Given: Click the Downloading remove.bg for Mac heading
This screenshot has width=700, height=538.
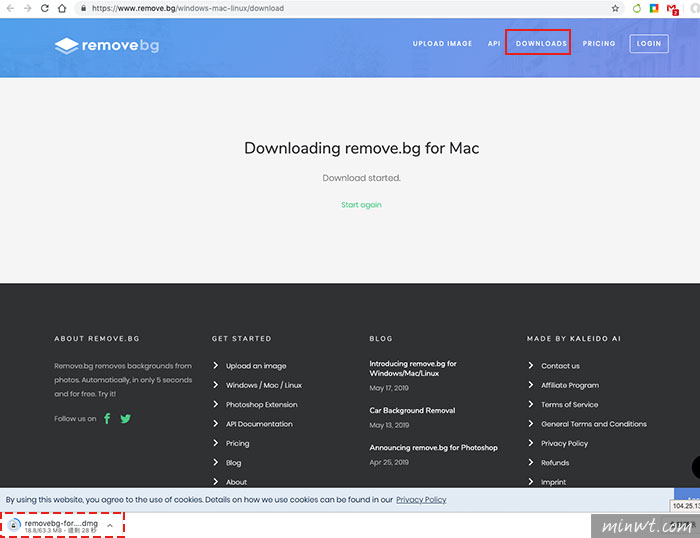Looking at the screenshot, I should pos(362,148).
